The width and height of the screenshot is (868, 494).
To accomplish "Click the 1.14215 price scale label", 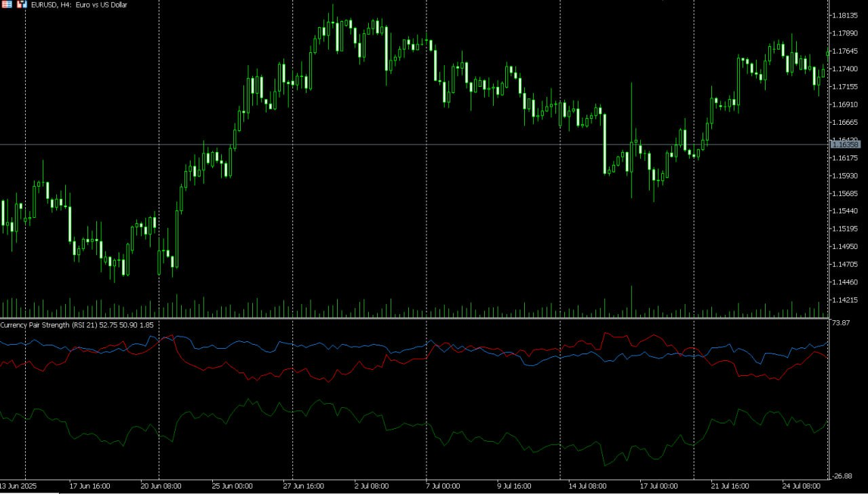I will point(848,300).
